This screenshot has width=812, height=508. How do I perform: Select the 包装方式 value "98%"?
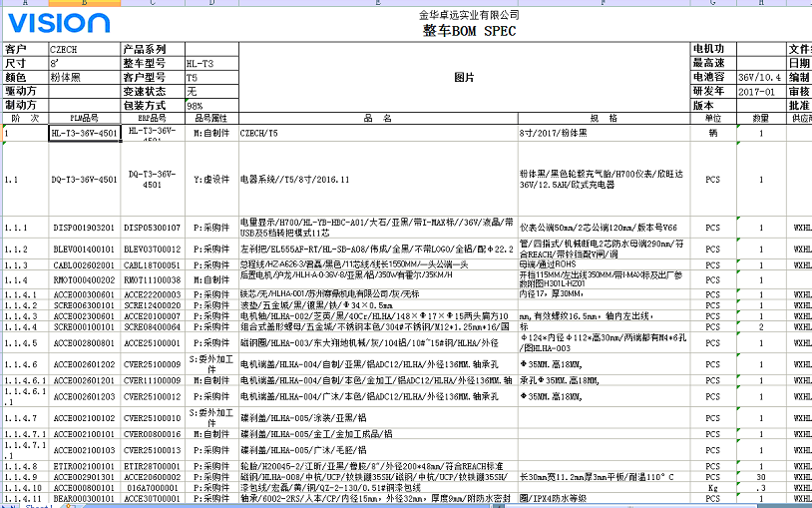point(211,106)
